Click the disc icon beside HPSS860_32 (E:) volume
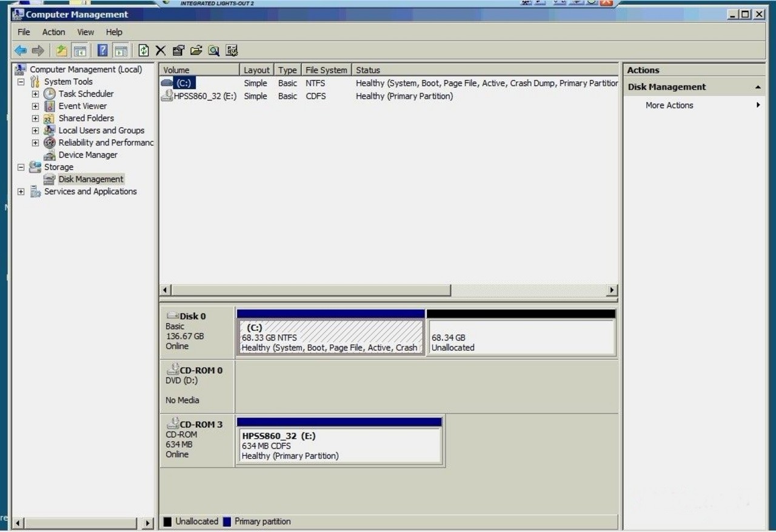 (x=167, y=96)
